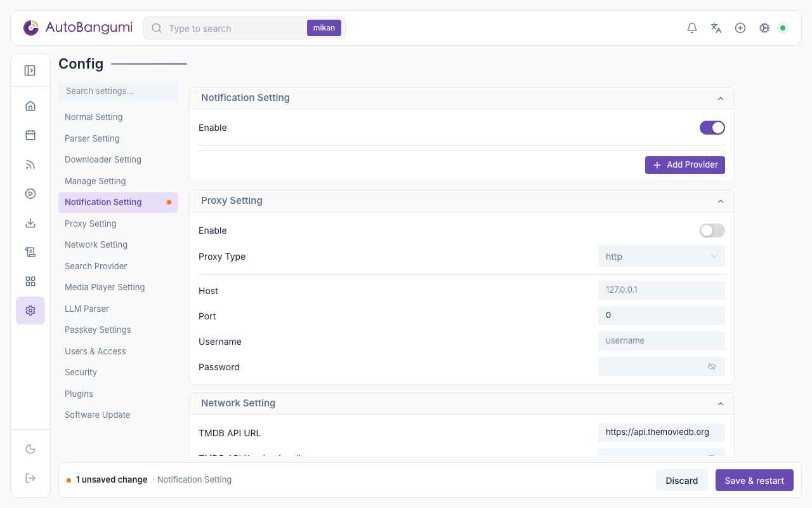Open the RSS feed page icon
The image size is (812, 508).
[30, 164]
